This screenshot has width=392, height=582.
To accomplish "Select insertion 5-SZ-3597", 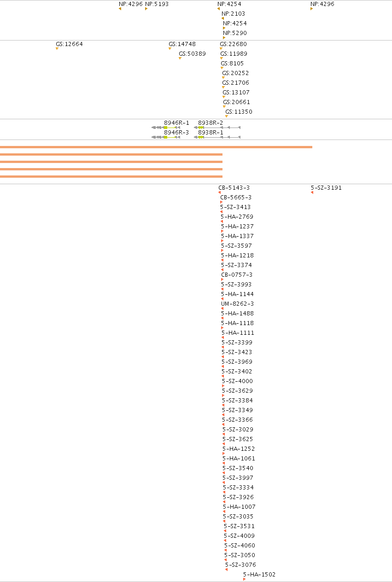I will [x=236, y=246].
